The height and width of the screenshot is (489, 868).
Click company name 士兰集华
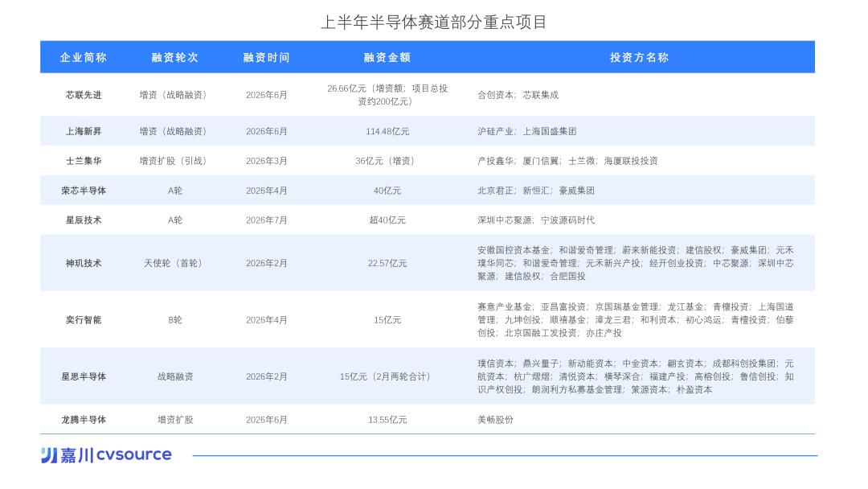[x=84, y=161]
